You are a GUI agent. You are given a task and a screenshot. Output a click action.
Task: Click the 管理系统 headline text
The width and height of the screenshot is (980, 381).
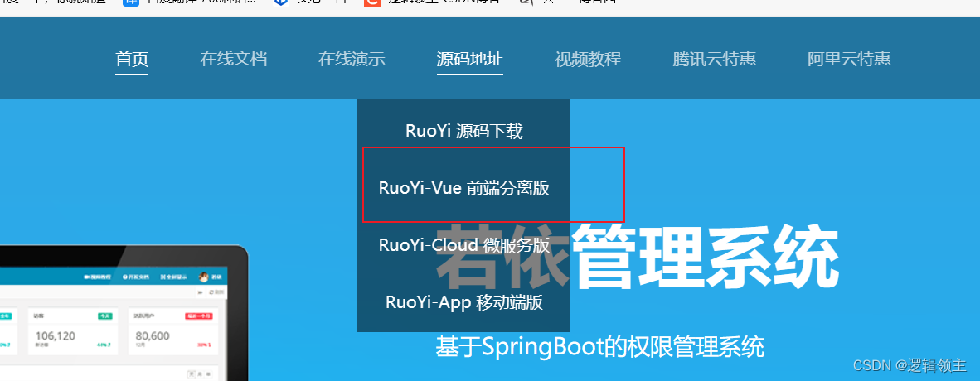[x=705, y=256]
